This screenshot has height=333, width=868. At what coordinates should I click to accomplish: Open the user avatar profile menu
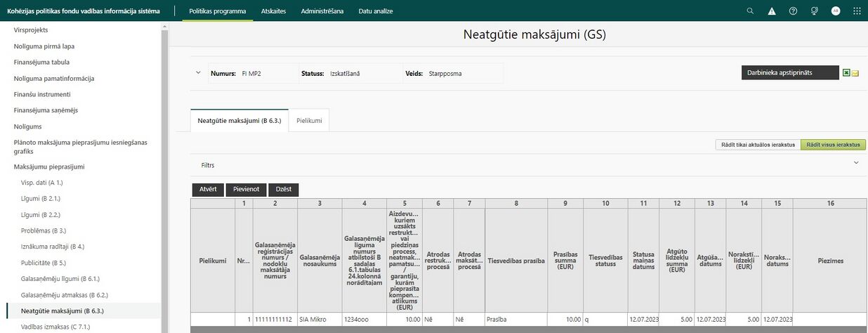point(835,11)
